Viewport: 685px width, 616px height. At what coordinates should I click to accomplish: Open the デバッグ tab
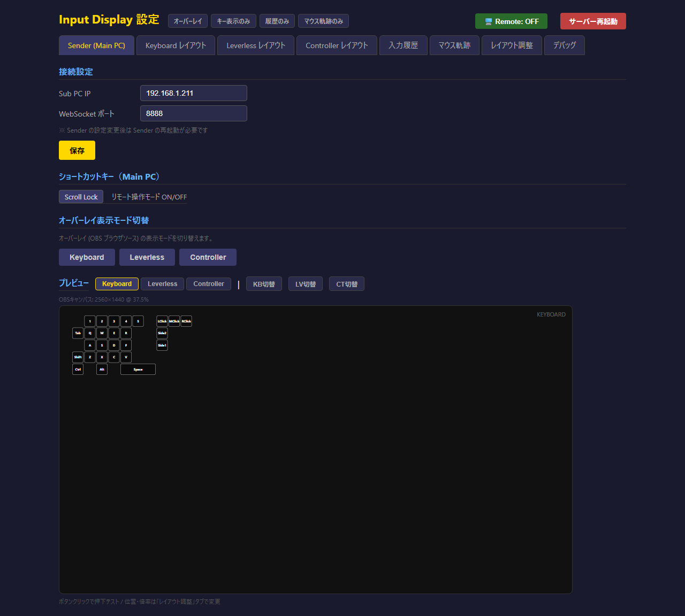click(565, 45)
